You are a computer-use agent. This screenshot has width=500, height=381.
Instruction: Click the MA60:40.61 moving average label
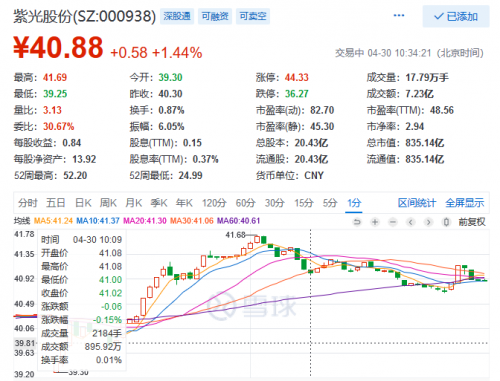(x=238, y=221)
